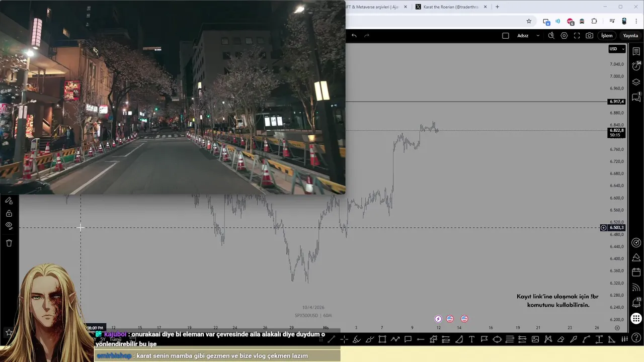Click the plus icon beside 6.503,3
Viewport: 644px width, 362px height.
603,228
